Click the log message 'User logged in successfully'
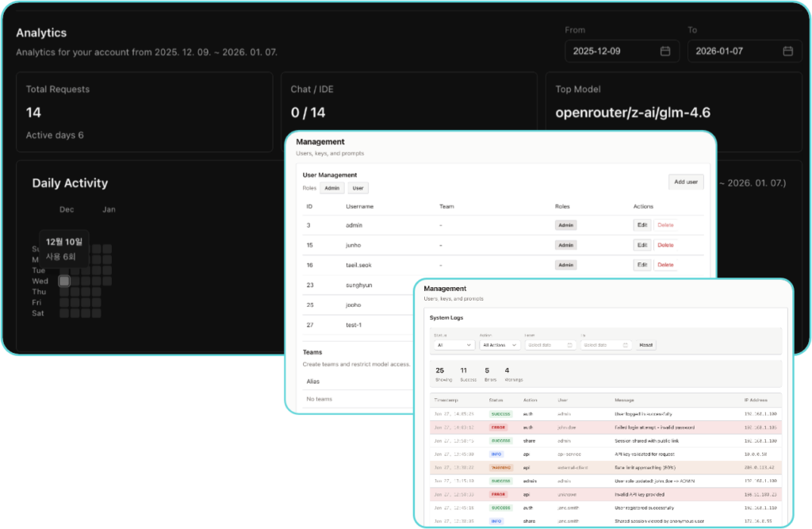Image resolution: width=812 pixels, height=529 pixels. coord(643,414)
